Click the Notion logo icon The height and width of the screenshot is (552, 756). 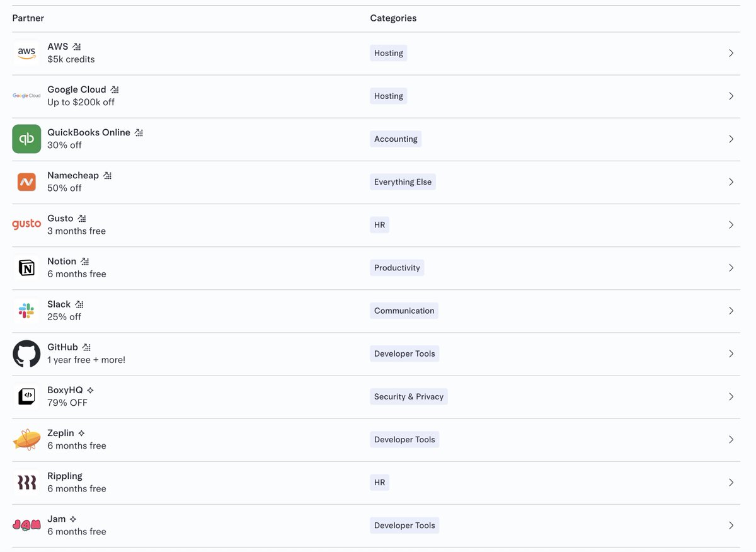click(x=26, y=268)
